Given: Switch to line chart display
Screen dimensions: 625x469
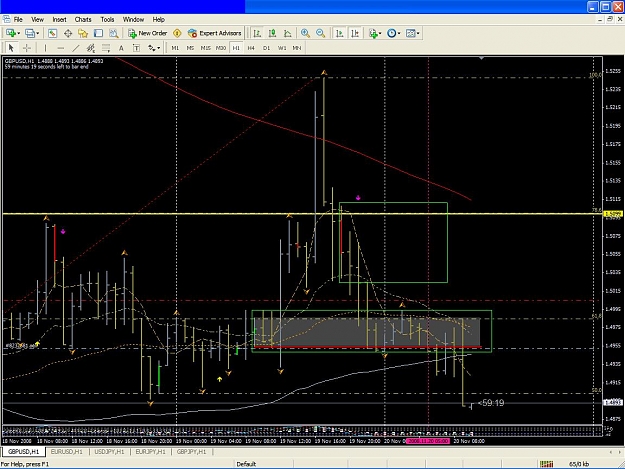Looking at the screenshot, I should [288, 33].
